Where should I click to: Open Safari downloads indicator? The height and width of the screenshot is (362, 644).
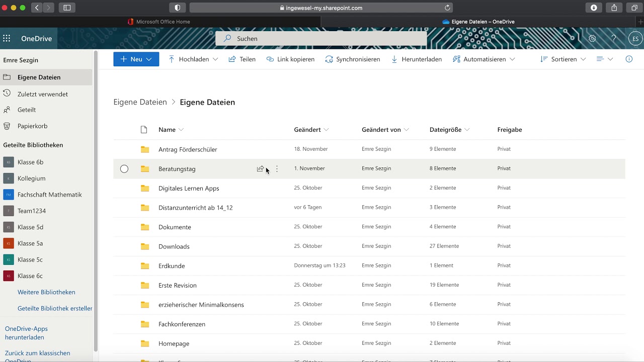(594, 8)
